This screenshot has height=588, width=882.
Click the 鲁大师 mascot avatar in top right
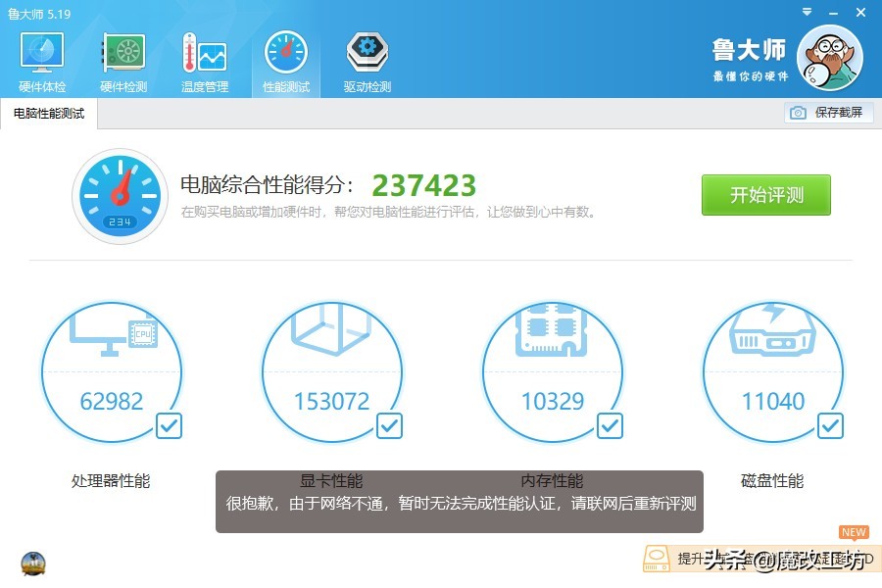[x=830, y=59]
